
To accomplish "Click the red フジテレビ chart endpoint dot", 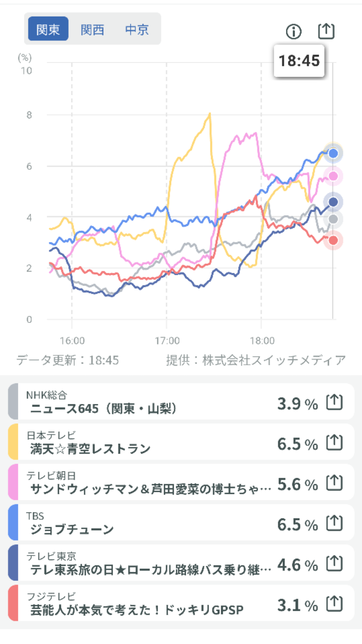I will pyautogui.click(x=333, y=240).
